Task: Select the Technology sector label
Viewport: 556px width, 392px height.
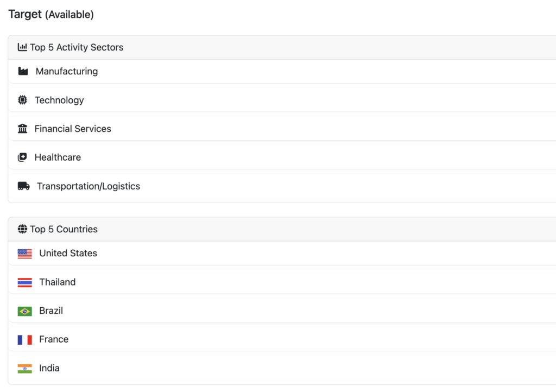Action: pyautogui.click(x=59, y=100)
